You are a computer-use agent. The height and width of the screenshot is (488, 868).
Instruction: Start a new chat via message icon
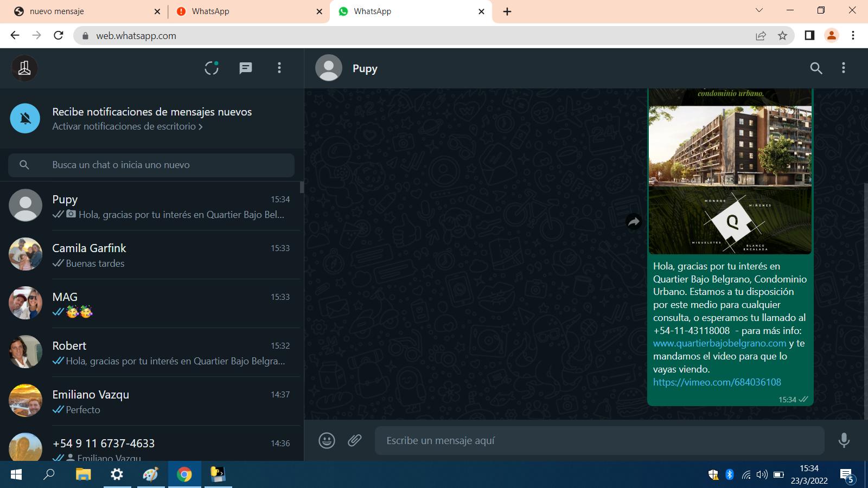click(246, 68)
